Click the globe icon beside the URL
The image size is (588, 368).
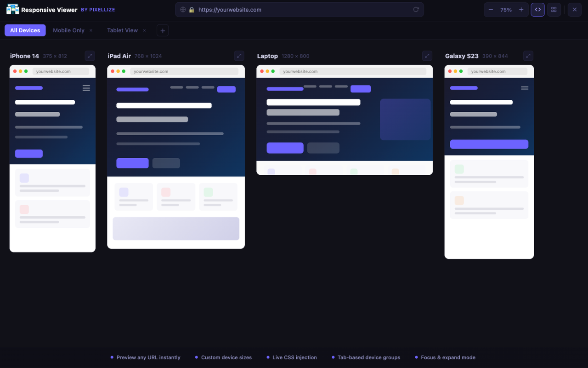[x=183, y=9]
